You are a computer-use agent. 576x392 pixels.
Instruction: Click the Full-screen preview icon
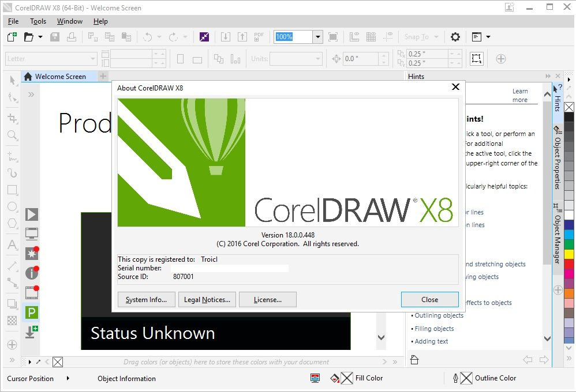[333, 37]
